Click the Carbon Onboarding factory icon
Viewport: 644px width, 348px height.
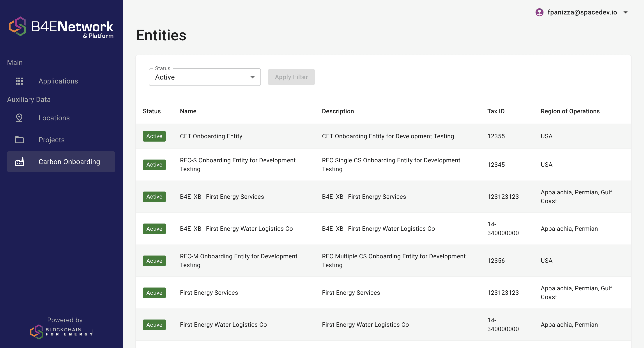19,162
